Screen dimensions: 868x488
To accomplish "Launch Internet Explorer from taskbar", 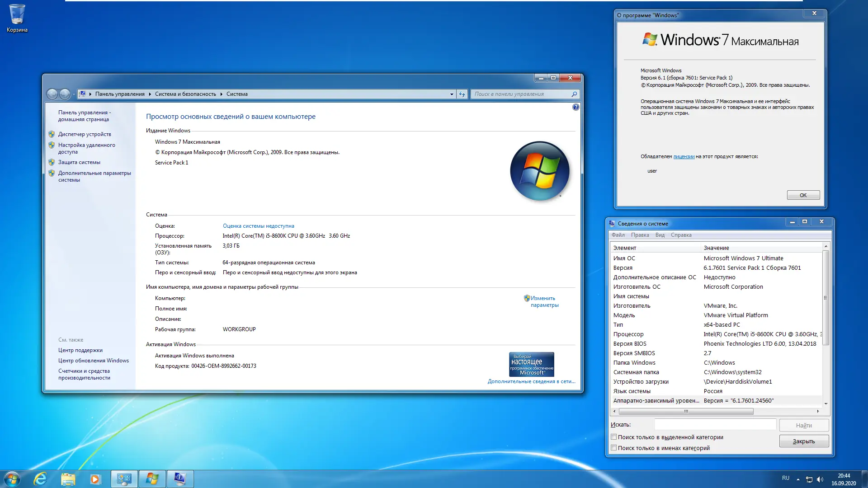I will [40, 479].
